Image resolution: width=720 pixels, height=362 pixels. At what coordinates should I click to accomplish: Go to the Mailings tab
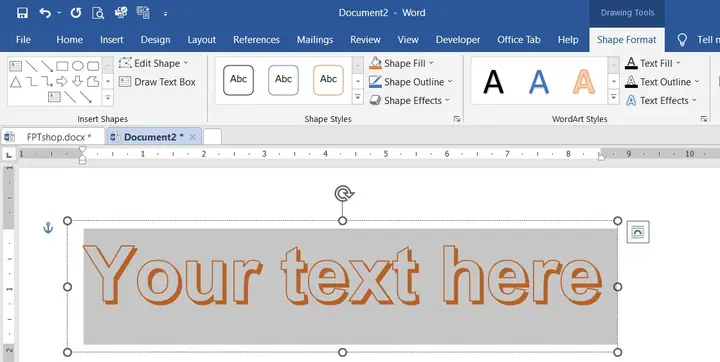[315, 40]
